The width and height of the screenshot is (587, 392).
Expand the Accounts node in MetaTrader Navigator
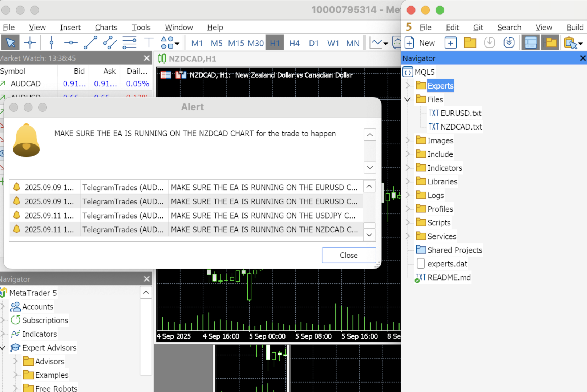pyautogui.click(x=3, y=307)
